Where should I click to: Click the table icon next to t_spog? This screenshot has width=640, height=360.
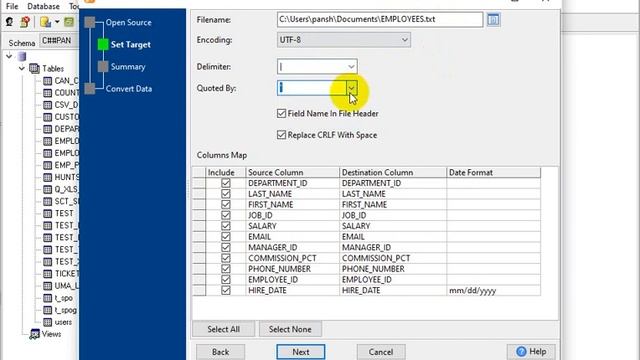[47, 310]
